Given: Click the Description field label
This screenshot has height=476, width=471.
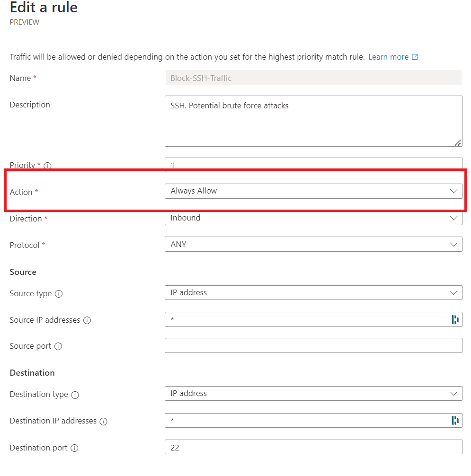Looking at the screenshot, I should coord(30,105).
